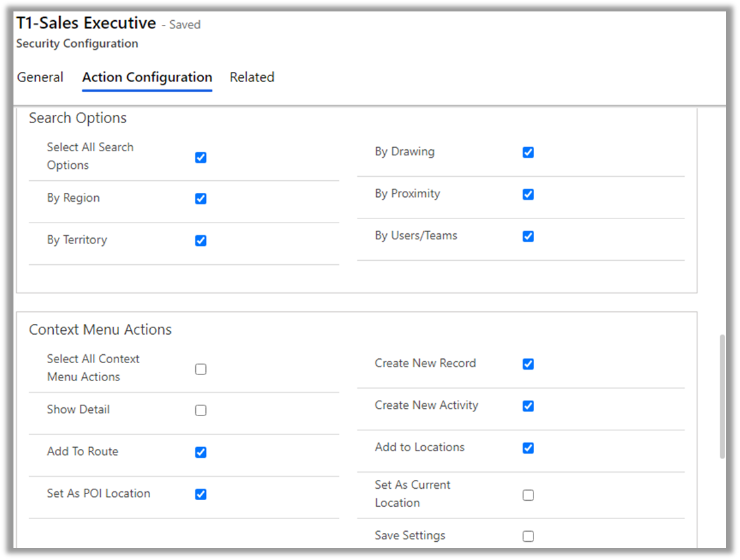Toggle the Add to Locations checkbox
This screenshot has width=740, height=560.
(528, 448)
